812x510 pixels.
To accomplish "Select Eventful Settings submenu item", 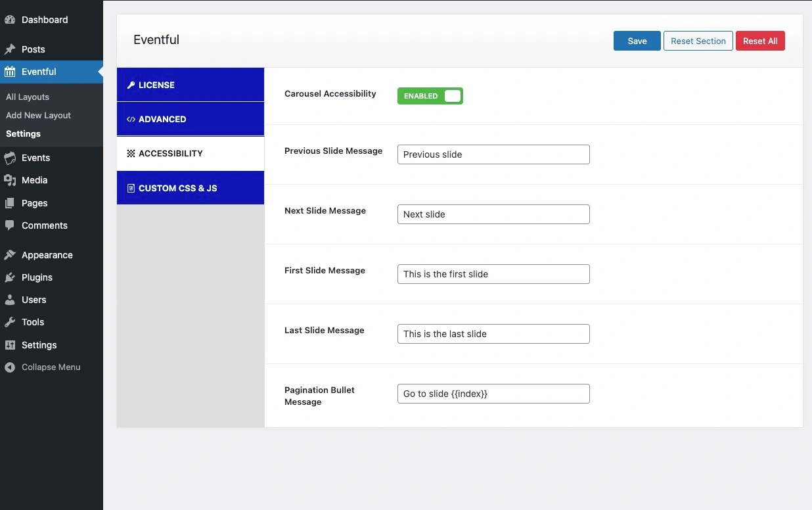I will (x=23, y=133).
